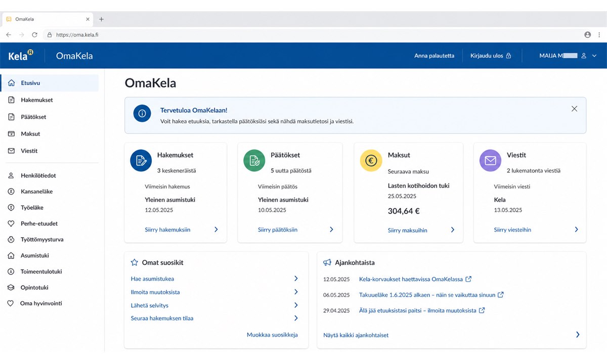Click the Kela logo in header
607x364 pixels.
coord(21,56)
